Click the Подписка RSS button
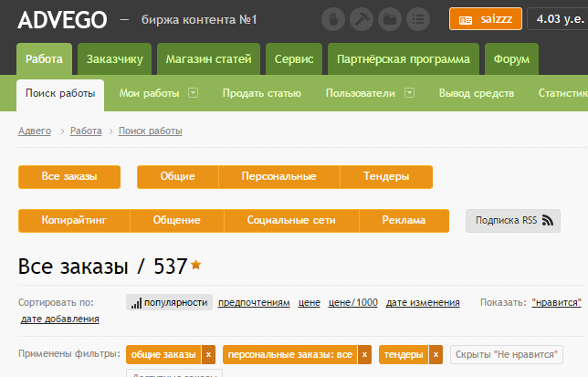Viewport: 588px width, 377px height. (513, 221)
